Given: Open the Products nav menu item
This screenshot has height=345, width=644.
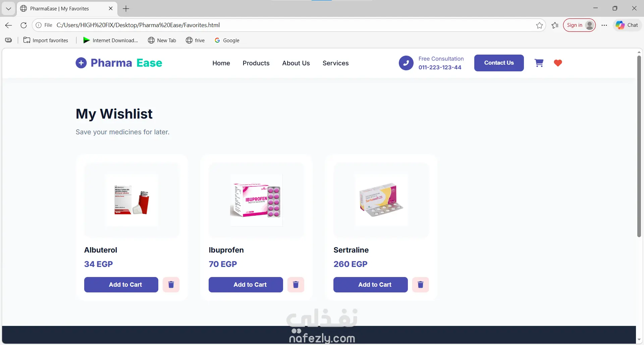Looking at the screenshot, I should tap(256, 63).
